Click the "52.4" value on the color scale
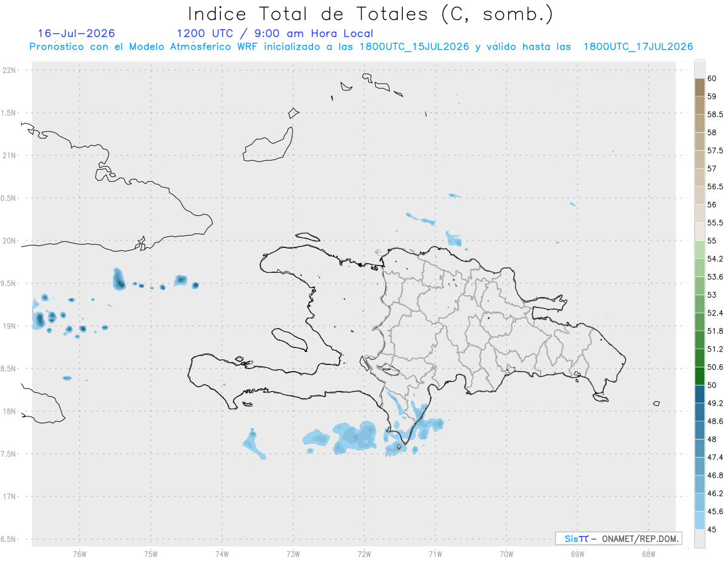The image size is (728, 562). [715, 313]
